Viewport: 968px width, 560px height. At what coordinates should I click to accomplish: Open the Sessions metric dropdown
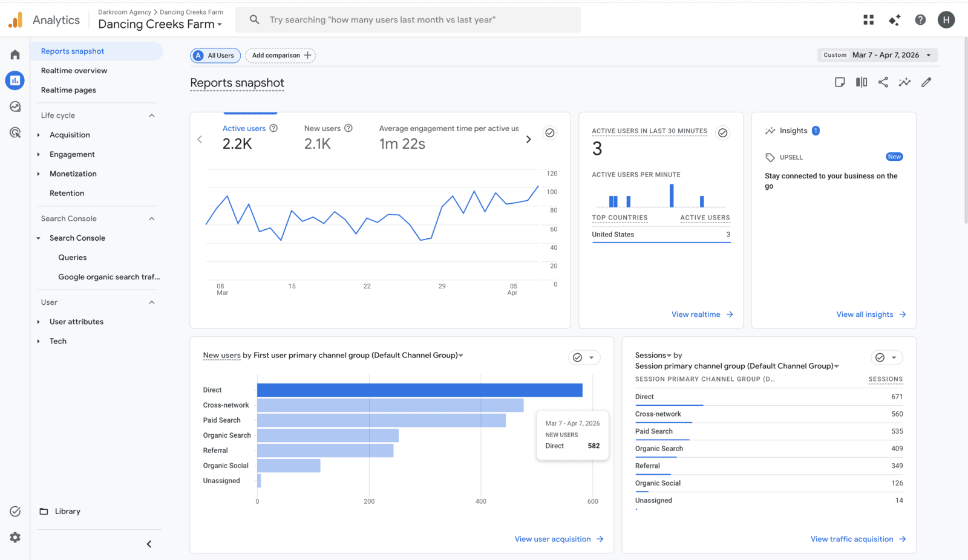[653, 356]
